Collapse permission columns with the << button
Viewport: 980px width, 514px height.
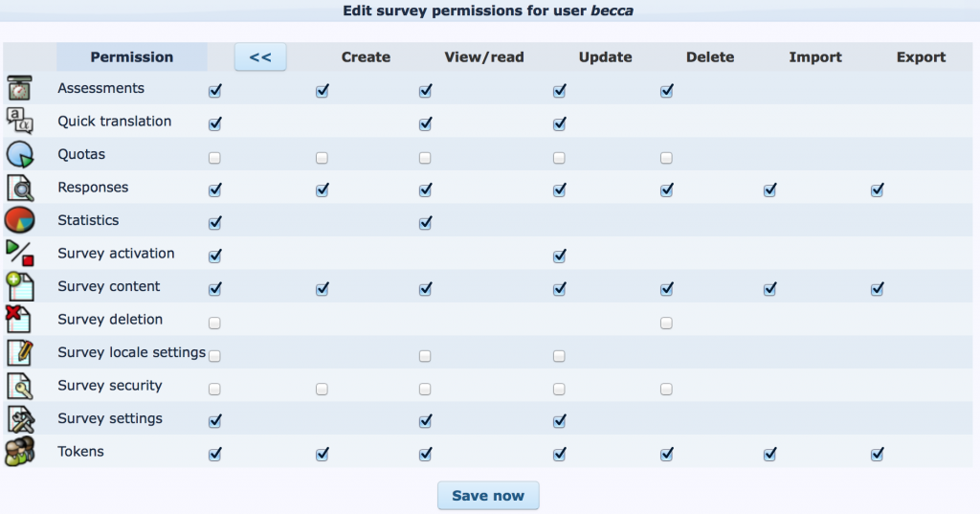[x=260, y=57]
